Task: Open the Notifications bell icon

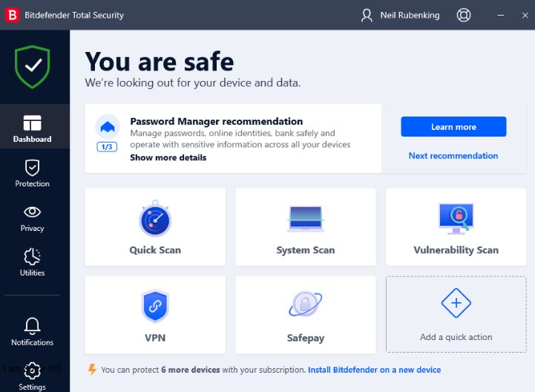Action: tap(33, 326)
